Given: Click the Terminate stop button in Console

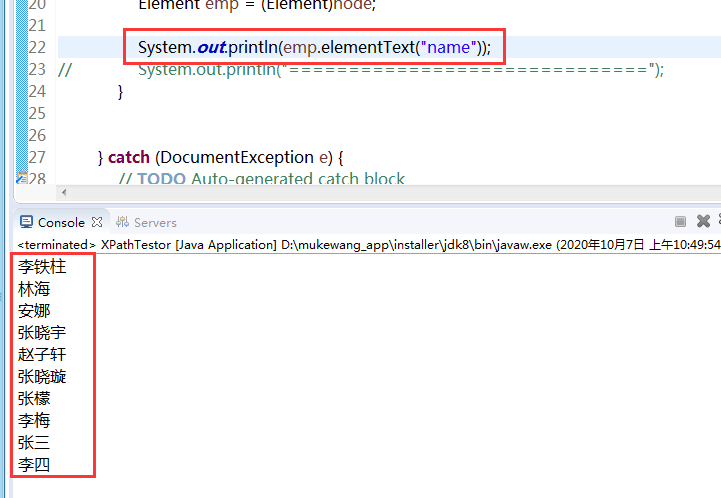Looking at the screenshot, I should (680, 222).
